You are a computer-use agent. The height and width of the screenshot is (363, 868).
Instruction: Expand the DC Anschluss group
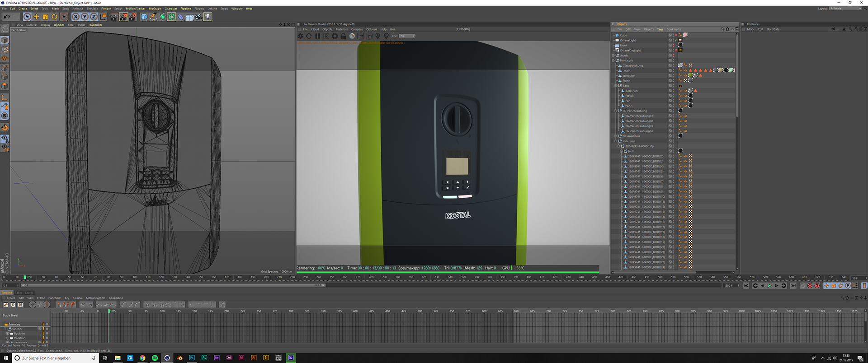click(x=616, y=136)
